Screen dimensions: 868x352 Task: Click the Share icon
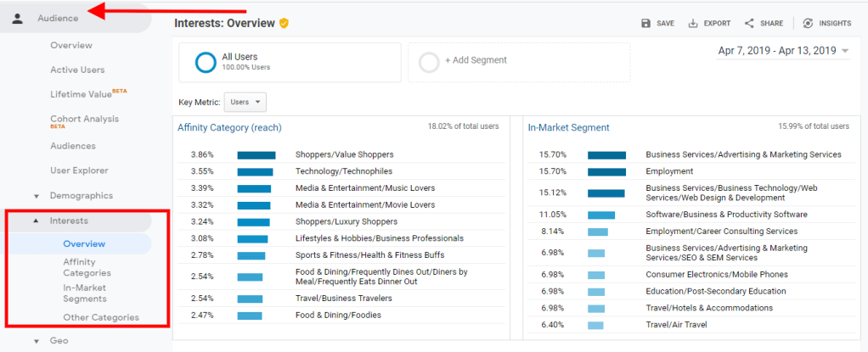(x=749, y=24)
